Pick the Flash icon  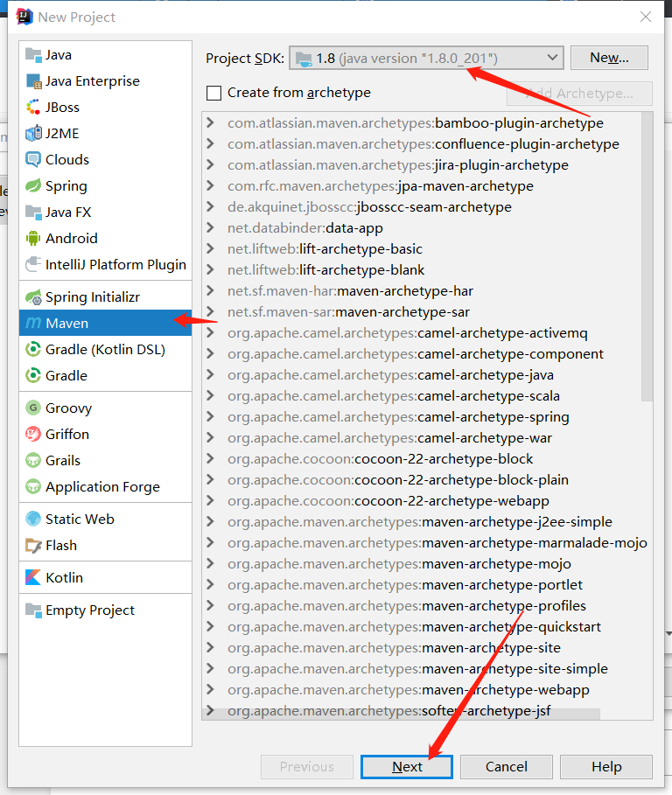[x=33, y=545]
